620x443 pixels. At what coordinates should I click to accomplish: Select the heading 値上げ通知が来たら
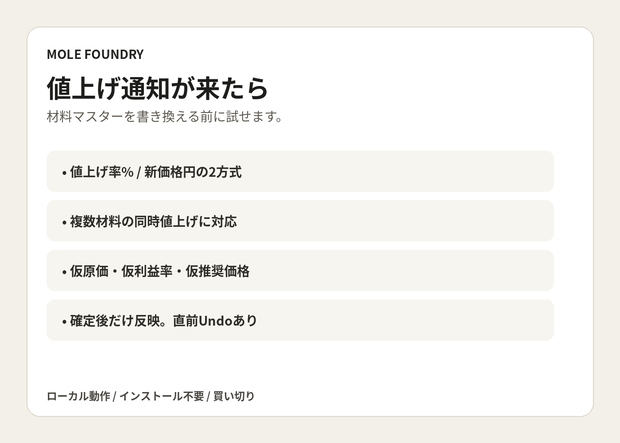click(x=158, y=88)
